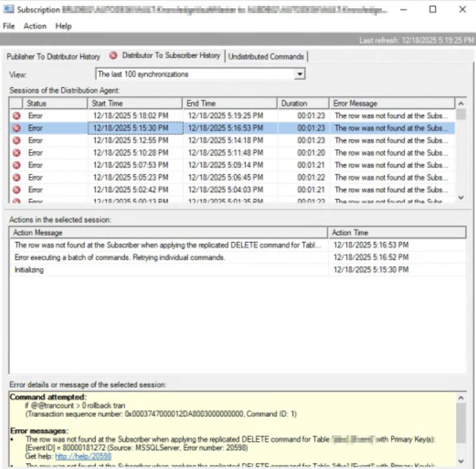Image resolution: width=476 pixels, height=469 pixels.
Task: Select 'Error executing a batch of commands' action
Action: (238, 258)
